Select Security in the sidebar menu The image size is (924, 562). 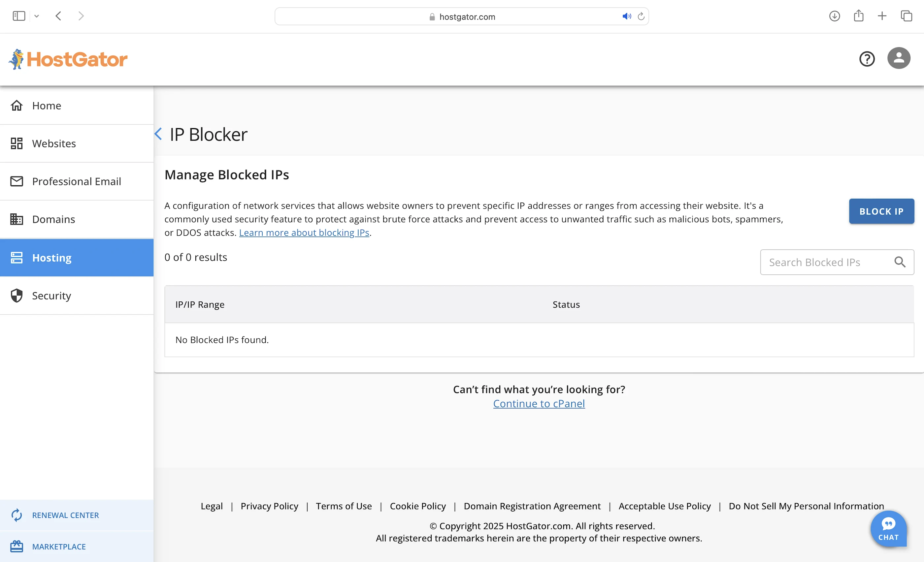point(51,296)
